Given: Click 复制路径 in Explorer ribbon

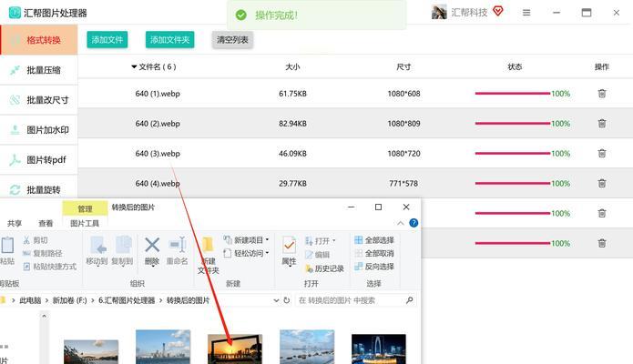Looking at the screenshot, I should click(x=43, y=253).
